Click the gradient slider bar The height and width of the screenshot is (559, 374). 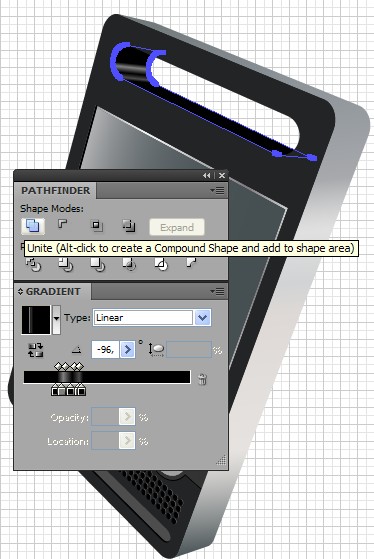pos(107,377)
